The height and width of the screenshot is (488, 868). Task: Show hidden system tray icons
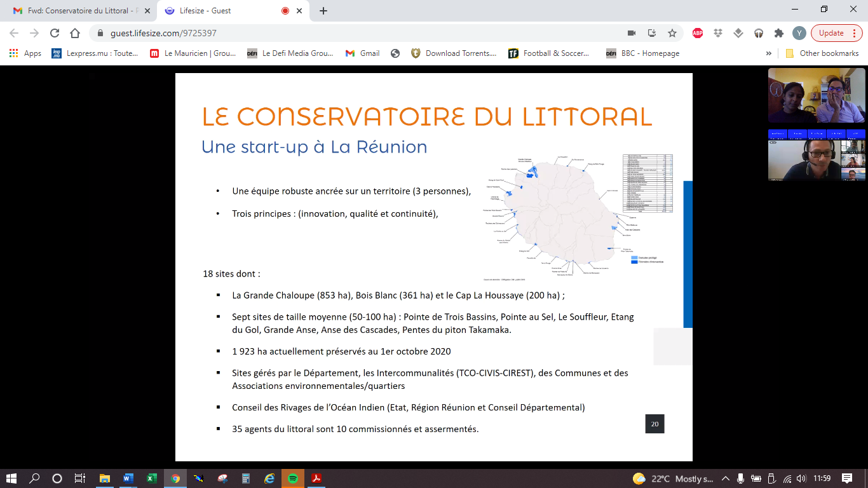(724, 478)
